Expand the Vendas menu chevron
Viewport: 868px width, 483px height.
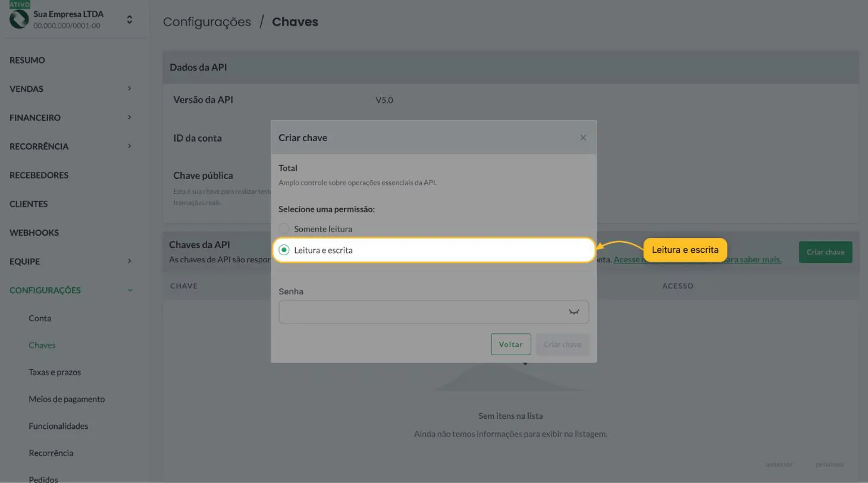pos(129,89)
